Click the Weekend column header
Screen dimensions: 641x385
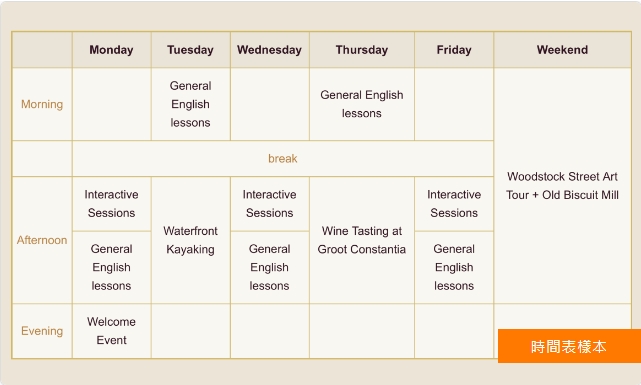(563, 50)
